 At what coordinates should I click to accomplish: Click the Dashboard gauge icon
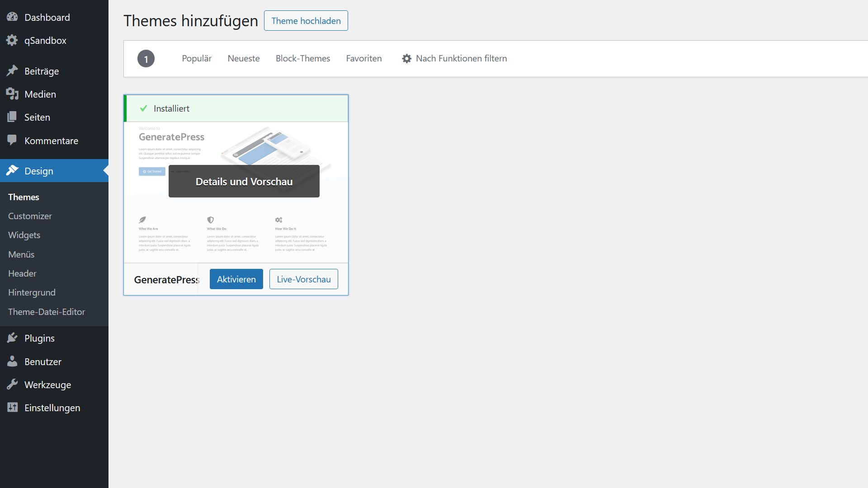pyautogui.click(x=12, y=17)
